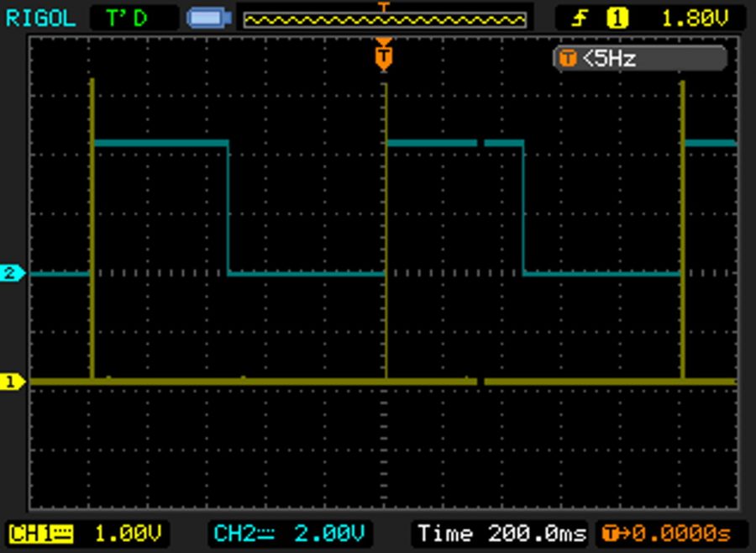Open the CH2 vertical scale setting
756x553 pixels.
[328, 534]
